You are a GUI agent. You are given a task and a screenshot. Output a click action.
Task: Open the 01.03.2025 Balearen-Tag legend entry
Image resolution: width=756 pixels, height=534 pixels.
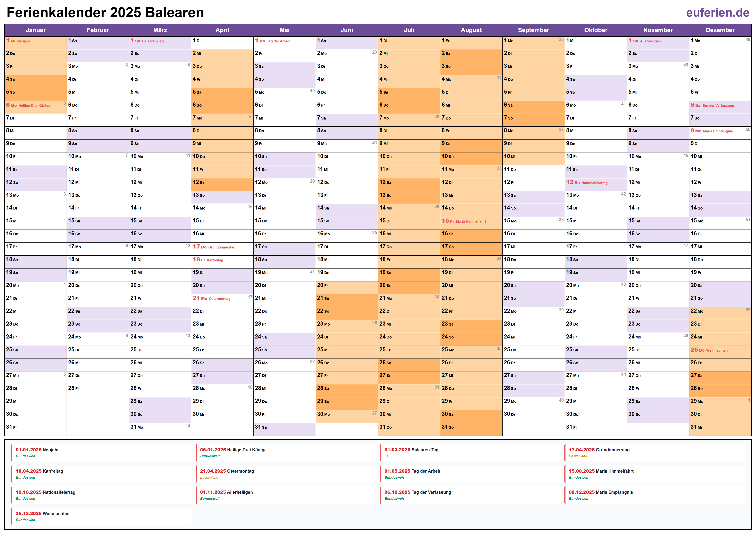coord(411,450)
